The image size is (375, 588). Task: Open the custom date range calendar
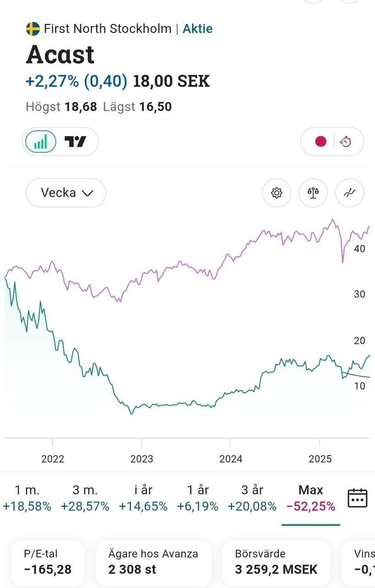(357, 498)
